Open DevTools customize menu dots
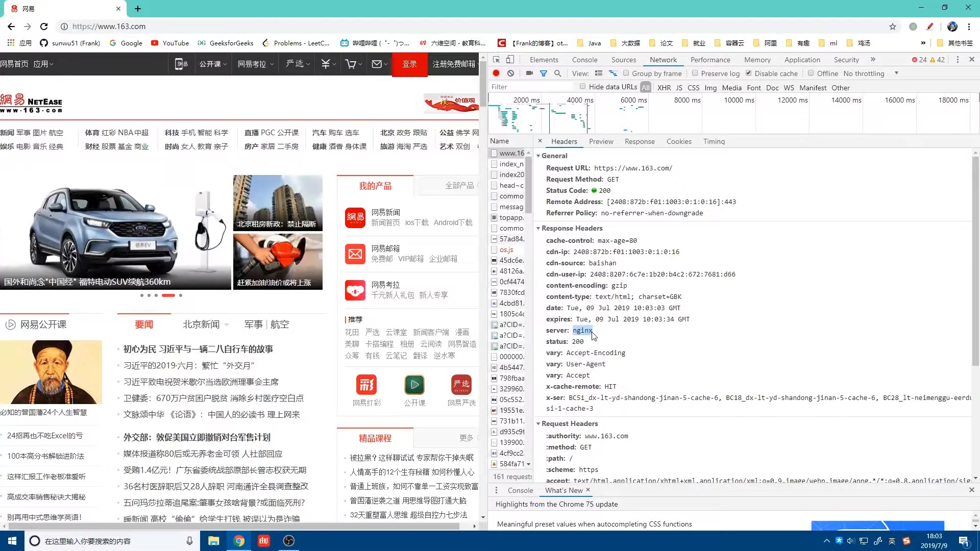Viewport: 980px width, 551px height. tap(958, 60)
